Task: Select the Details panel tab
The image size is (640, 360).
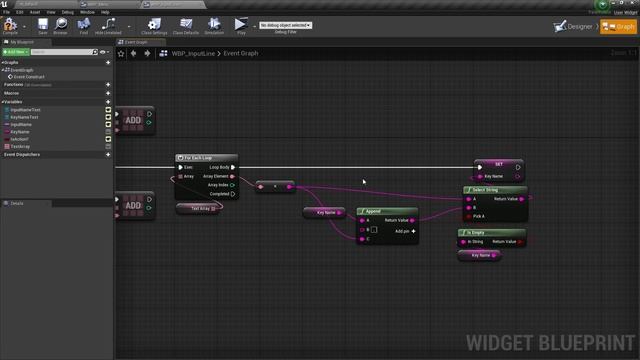Action: click(x=26, y=203)
